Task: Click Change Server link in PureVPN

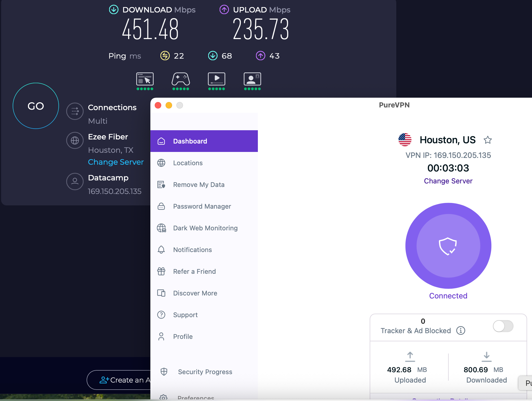Action: (448, 181)
